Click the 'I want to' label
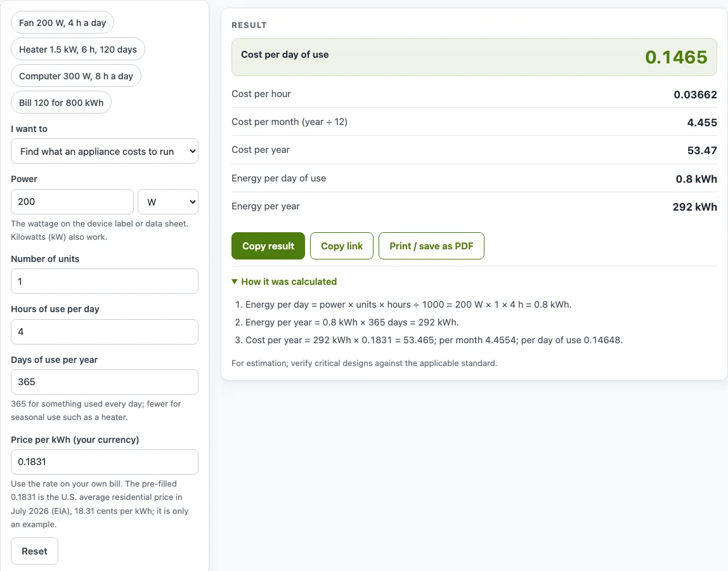Image resolution: width=728 pixels, height=571 pixels. pyautogui.click(x=29, y=129)
